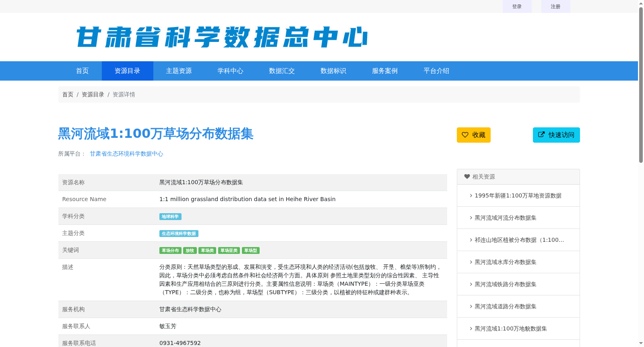Screen dimensions: 644x347
Task: Open the 服务案例 navigation item
Action: coord(385,71)
